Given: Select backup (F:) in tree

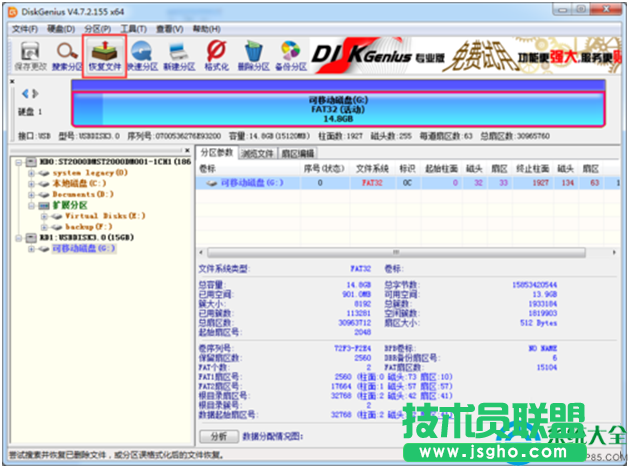Looking at the screenshot, I should coord(89,227).
